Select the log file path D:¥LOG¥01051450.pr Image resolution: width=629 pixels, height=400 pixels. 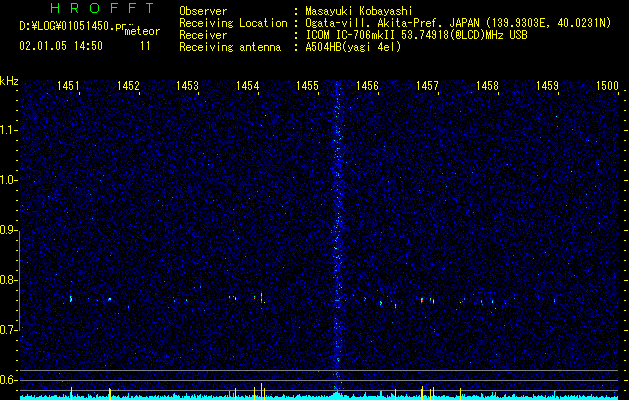tap(73, 26)
